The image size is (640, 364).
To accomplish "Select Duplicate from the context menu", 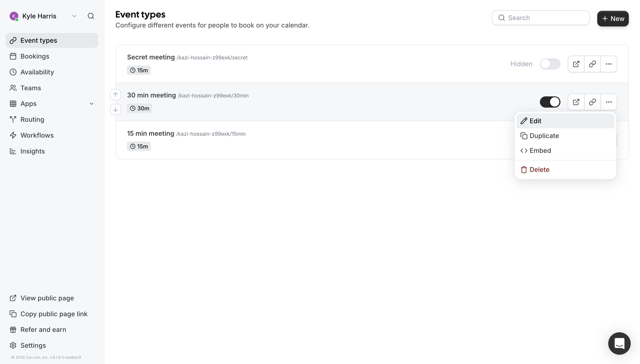I will [544, 136].
